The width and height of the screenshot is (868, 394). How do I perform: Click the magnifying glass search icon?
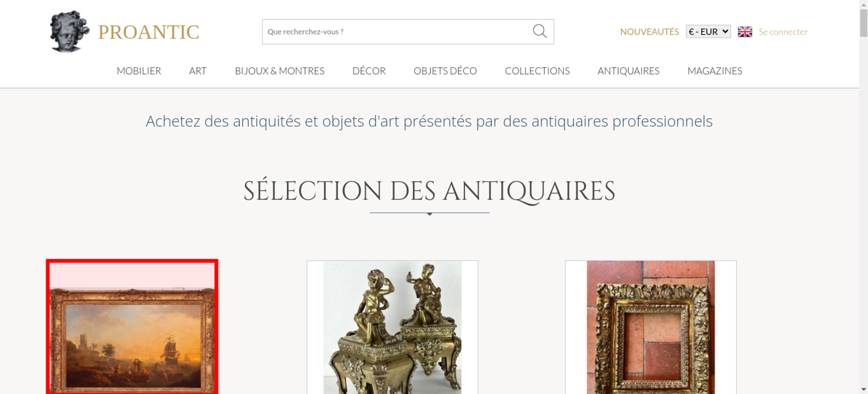(539, 31)
